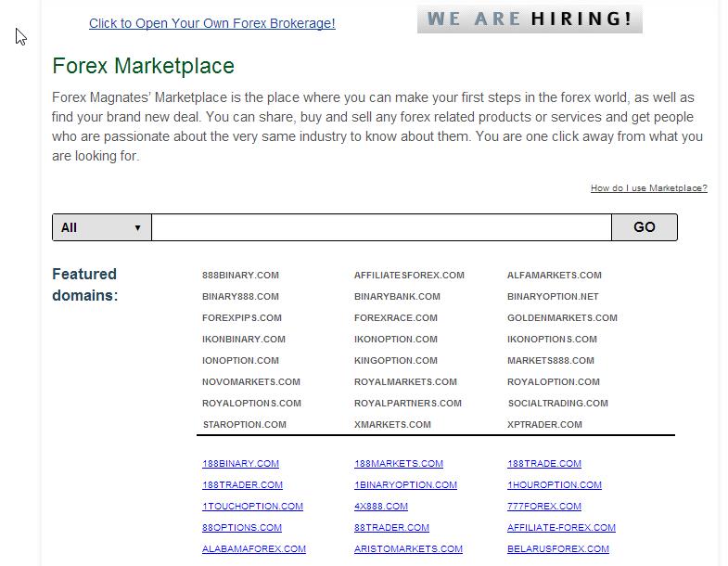Open the 777FOREX.COM domain link
Image resolution: width=728 pixels, height=566 pixels.
[x=543, y=507]
